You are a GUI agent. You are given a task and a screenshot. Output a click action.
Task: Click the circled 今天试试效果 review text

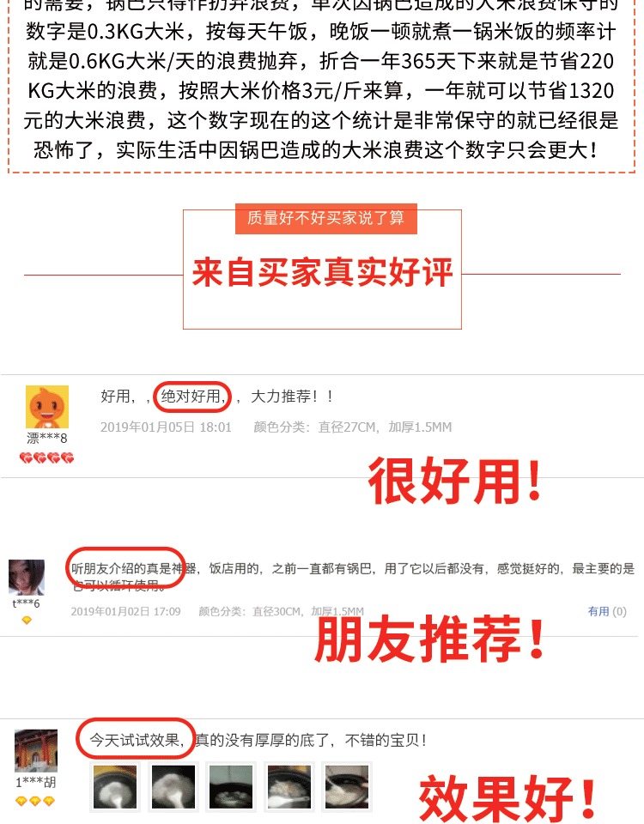click(137, 739)
